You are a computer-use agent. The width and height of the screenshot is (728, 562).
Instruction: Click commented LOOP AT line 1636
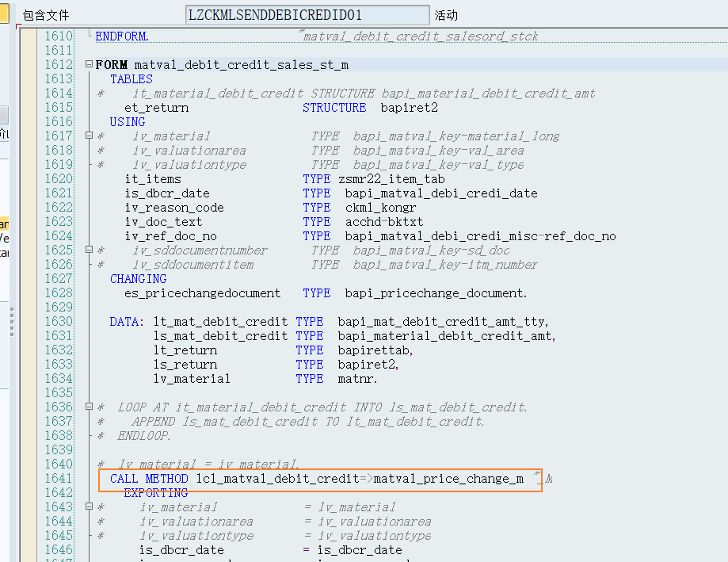(322, 407)
